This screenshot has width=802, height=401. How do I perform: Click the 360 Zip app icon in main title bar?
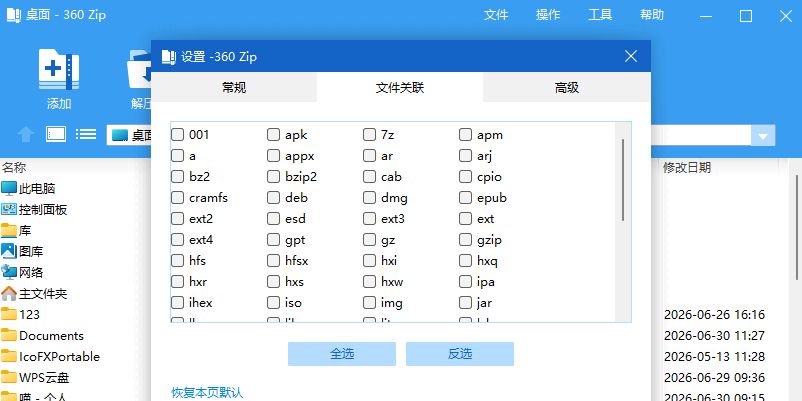click(14, 15)
